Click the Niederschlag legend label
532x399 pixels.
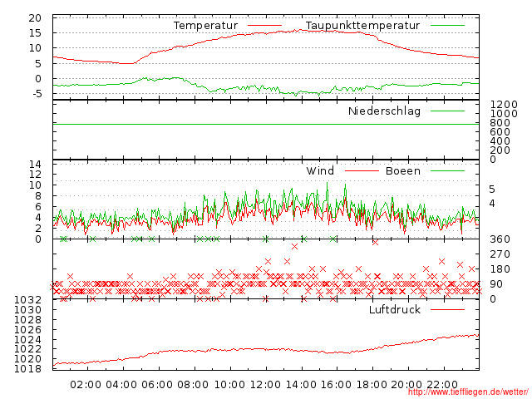pos(384,111)
